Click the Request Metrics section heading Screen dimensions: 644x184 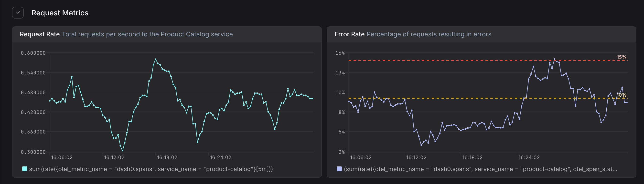[60, 13]
